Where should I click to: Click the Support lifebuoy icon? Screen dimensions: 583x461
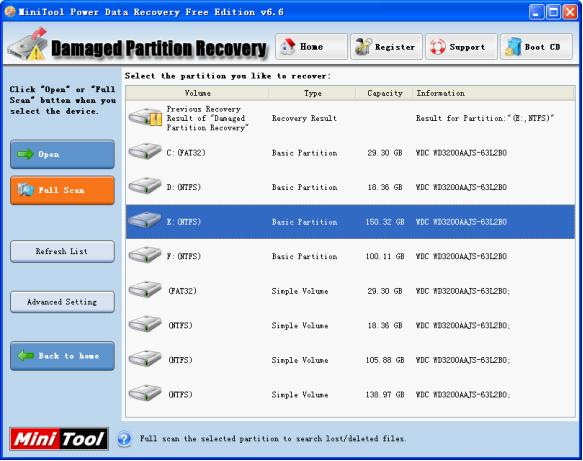(x=438, y=47)
